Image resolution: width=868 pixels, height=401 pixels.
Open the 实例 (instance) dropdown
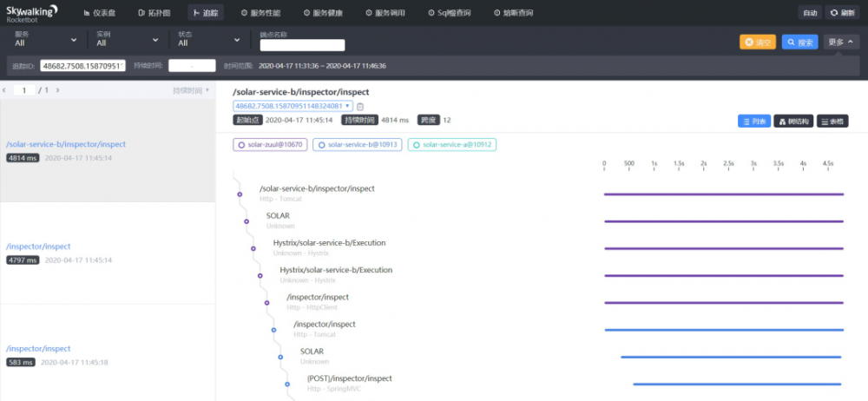[x=127, y=40]
